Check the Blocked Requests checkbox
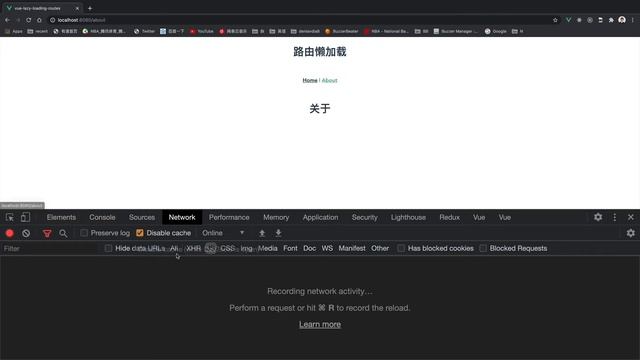Image resolution: width=640 pixels, height=360 pixels. click(x=483, y=248)
